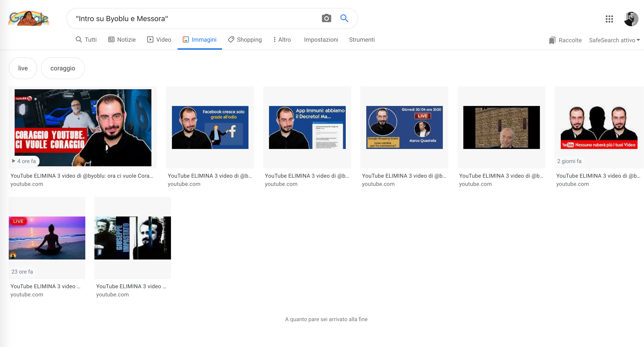Screen dimensions: 644x347
Task: Click the Raccolte bookmark icon
Action: coord(552,40)
